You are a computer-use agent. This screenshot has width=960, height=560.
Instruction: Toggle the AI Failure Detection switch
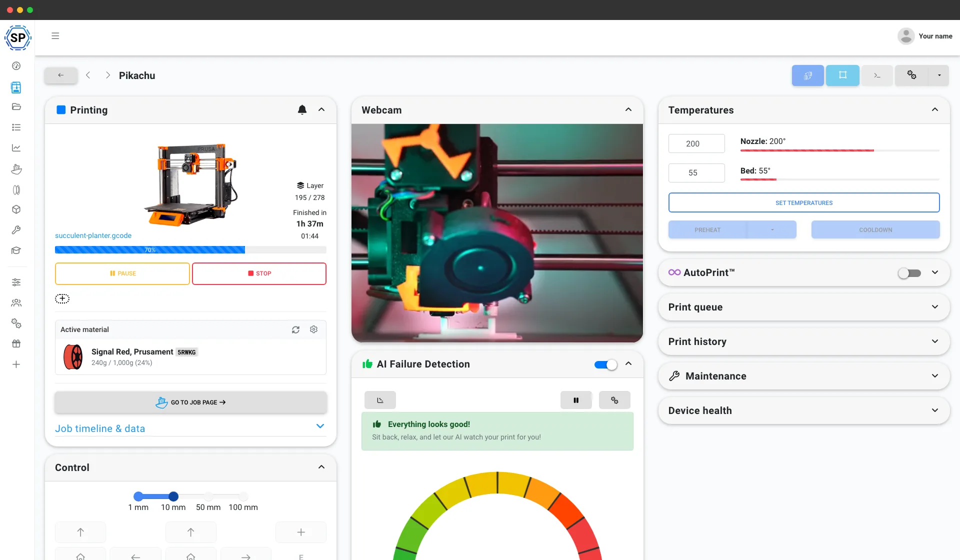[x=605, y=364]
